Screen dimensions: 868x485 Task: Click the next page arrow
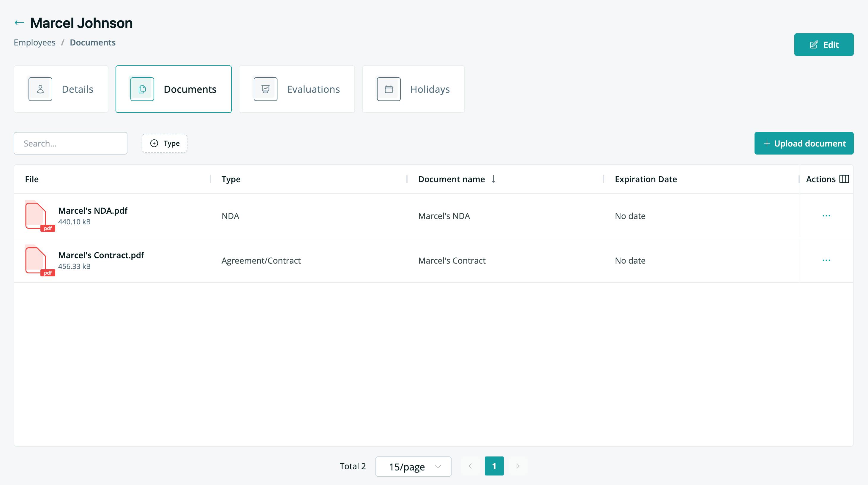click(x=518, y=466)
